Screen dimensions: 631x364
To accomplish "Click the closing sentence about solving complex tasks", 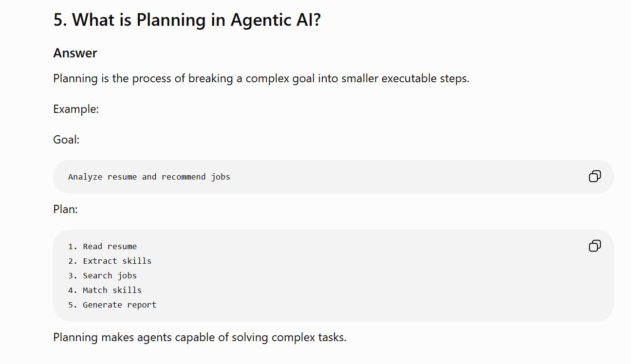I will (200, 337).
